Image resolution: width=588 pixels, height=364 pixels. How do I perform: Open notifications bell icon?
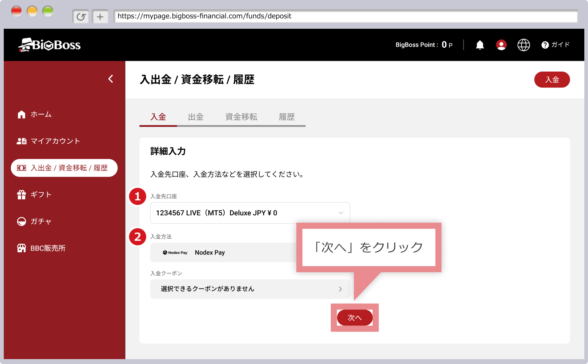click(480, 45)
